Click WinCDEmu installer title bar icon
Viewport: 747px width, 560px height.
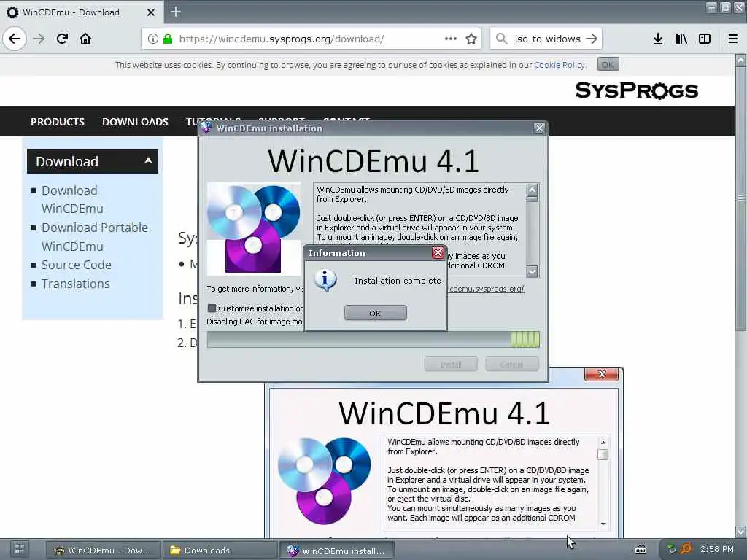pyautogui.click(x=206, y=128)
